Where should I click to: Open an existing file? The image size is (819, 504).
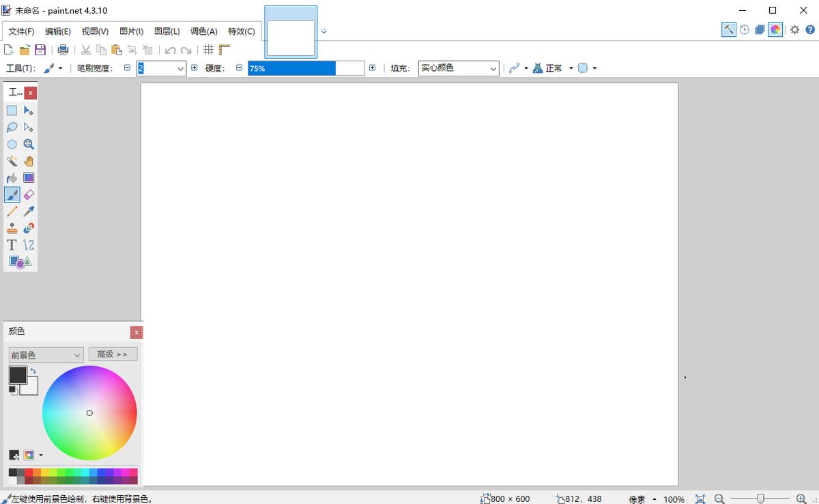pyautogui.click(x=25, y=50)
